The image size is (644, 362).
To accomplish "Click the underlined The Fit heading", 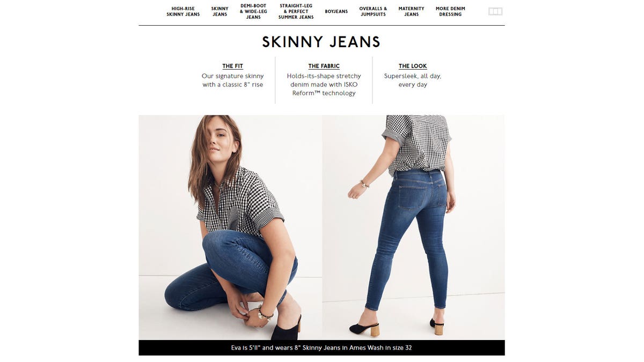I will 232,66.
